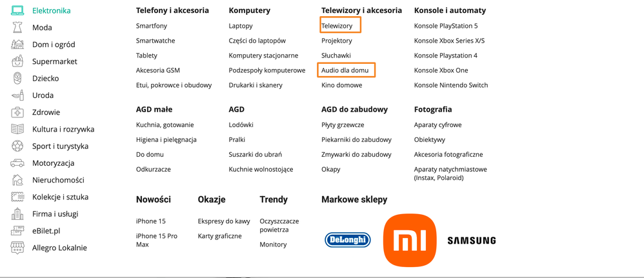Click the Dom i ogród house icon
Screen dimensions: 644x278
click(17, 45)
